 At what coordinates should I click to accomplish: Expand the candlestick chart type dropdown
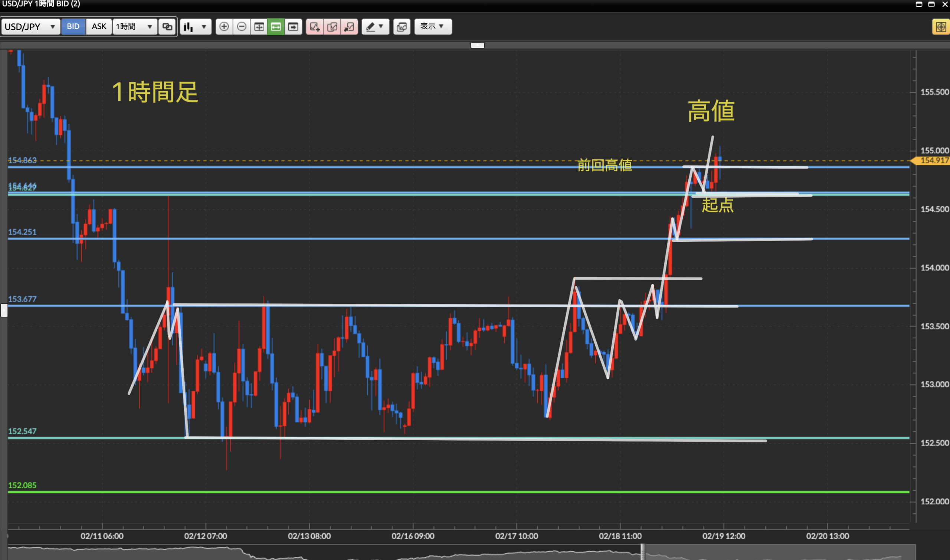tap(196, 27)
